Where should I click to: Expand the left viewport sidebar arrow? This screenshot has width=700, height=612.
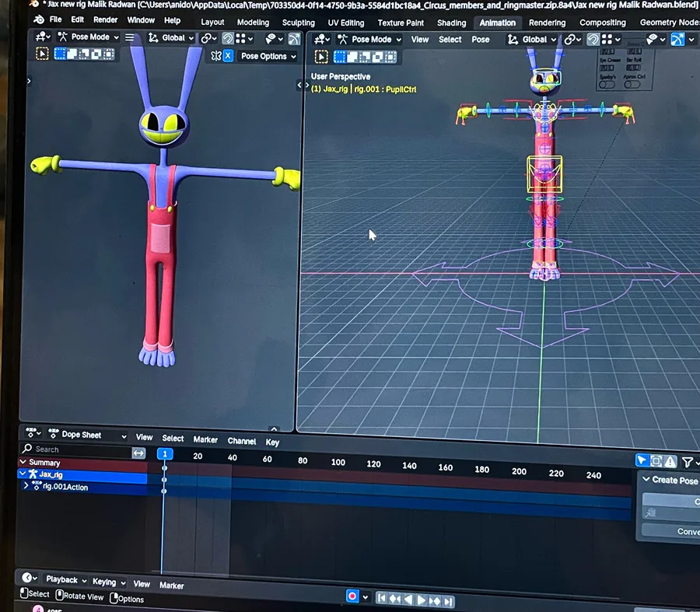[29, 81]
